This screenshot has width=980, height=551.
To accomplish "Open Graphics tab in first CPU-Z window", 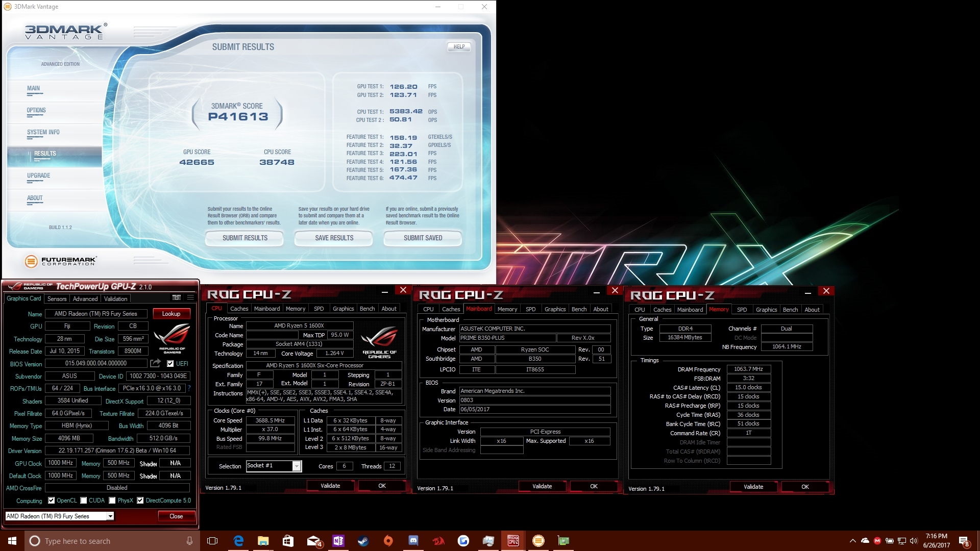I will tap(343, 309).
